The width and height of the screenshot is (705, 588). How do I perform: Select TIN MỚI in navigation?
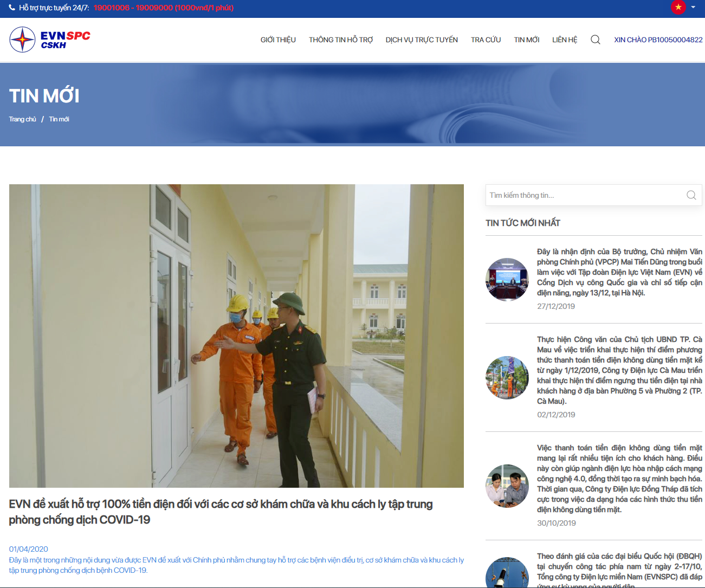tap(526, 40)
